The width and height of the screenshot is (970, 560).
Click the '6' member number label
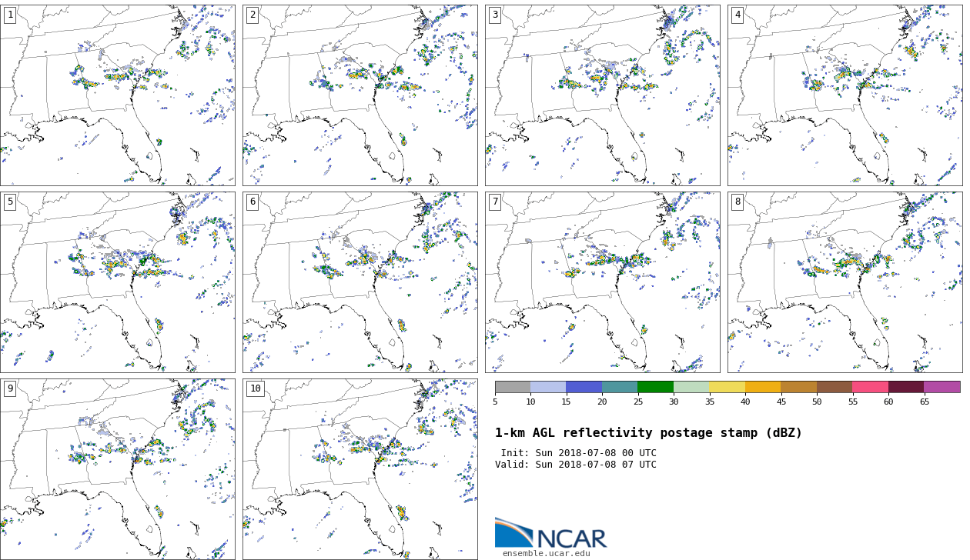tap(253, 202)
